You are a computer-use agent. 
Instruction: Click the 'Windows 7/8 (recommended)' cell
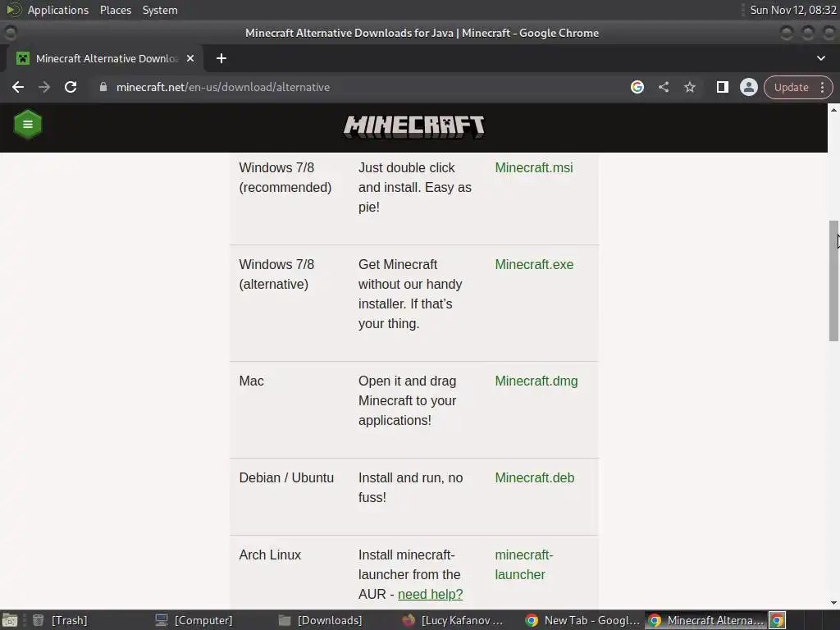[285, 177]
